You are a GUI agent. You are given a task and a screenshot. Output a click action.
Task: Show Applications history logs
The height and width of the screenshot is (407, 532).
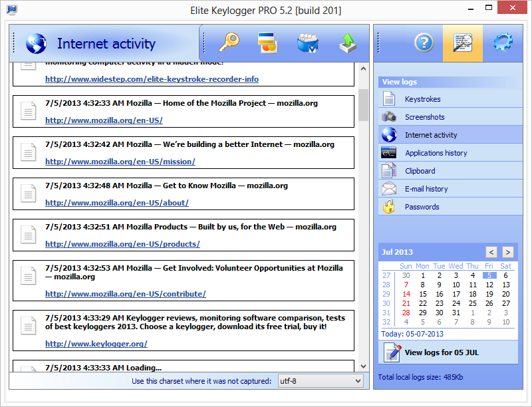[436, 153]
